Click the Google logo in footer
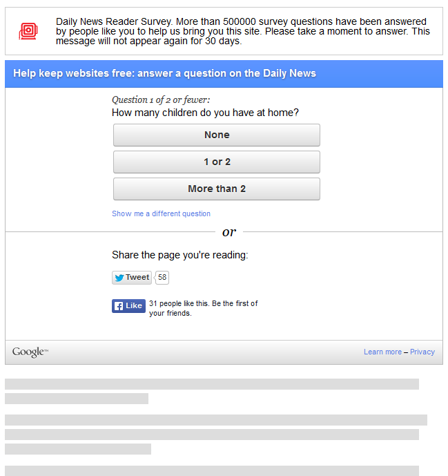 pos(30,352)
